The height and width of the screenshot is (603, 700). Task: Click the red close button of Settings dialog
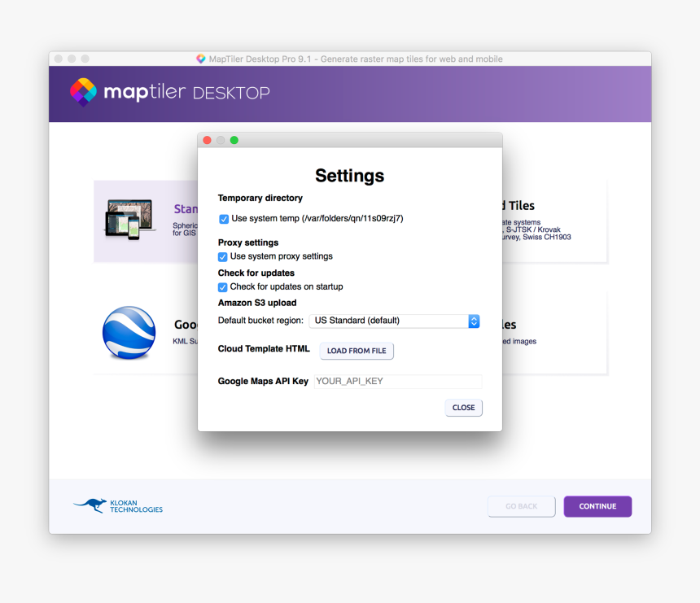(207, 140)
